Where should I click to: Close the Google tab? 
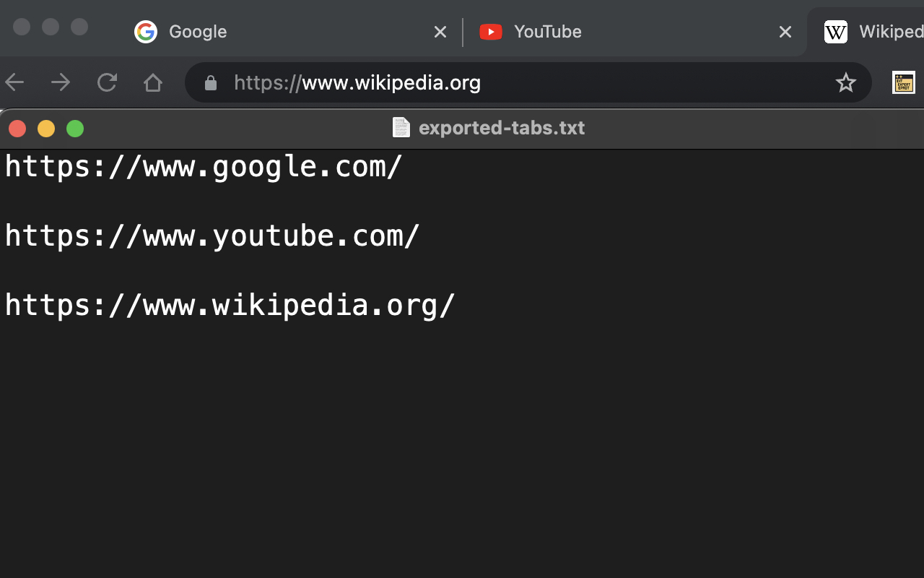tap(440, 31)
